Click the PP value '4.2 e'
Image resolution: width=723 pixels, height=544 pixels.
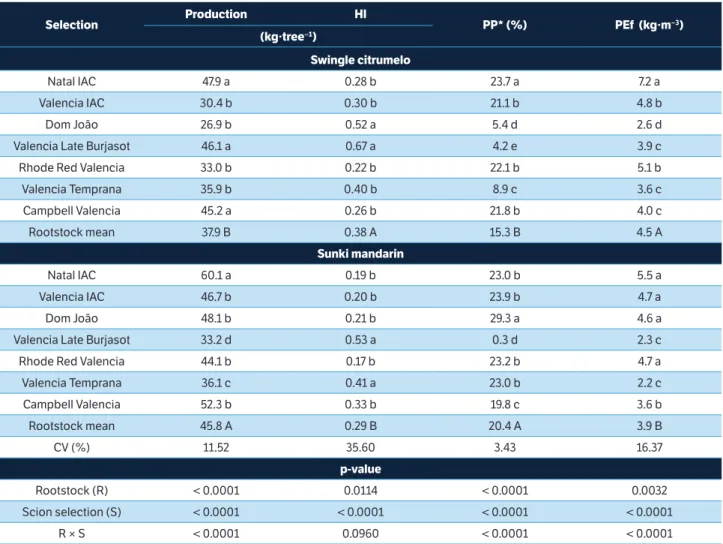tap(504, 146)
